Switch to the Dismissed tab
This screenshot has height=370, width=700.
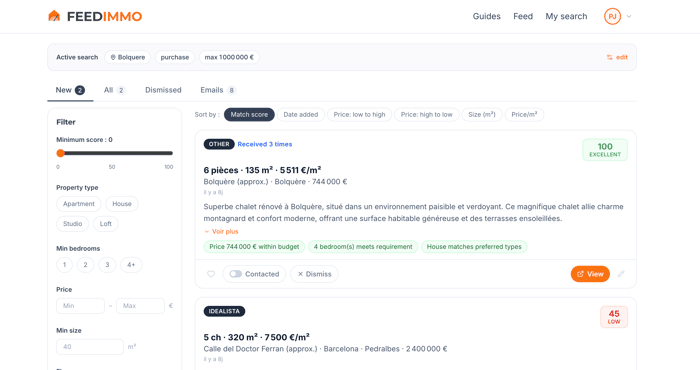163,90
